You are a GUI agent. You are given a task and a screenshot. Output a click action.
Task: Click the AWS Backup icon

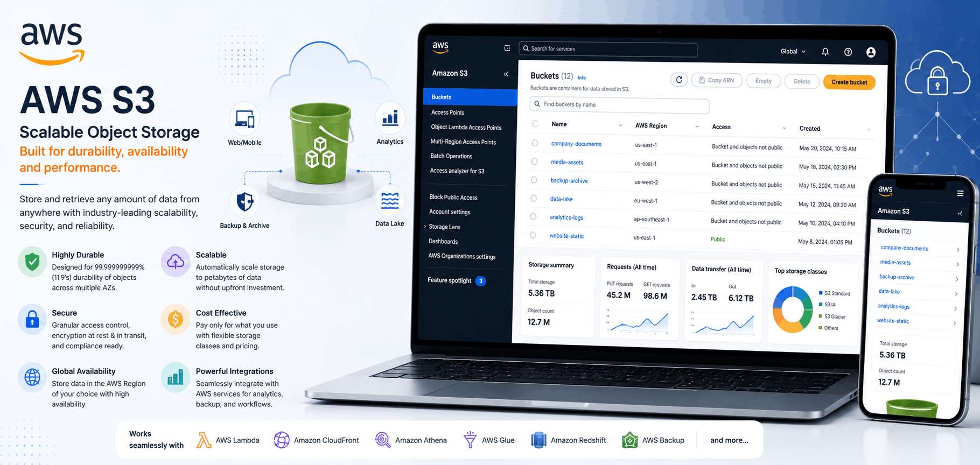click(x=630, y=440)
